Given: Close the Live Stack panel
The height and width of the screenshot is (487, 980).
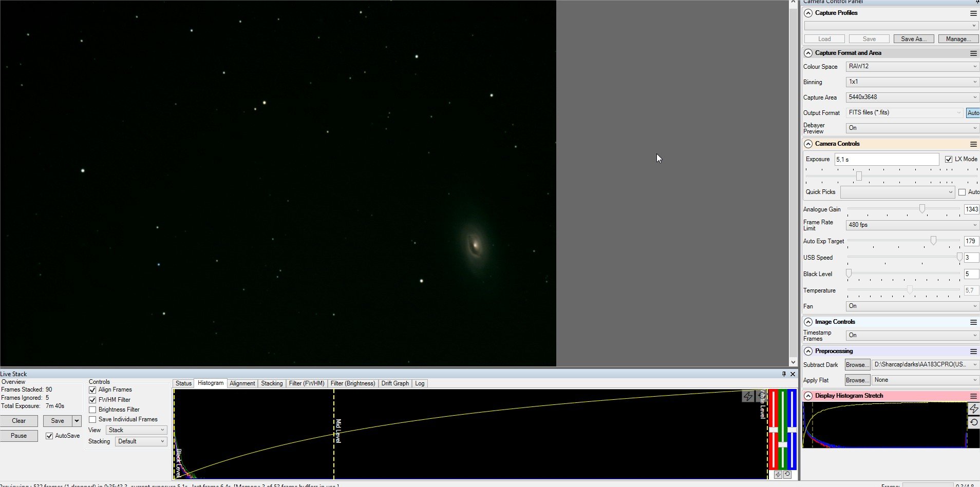Looking at the screenshot, I should coord(793,374).
